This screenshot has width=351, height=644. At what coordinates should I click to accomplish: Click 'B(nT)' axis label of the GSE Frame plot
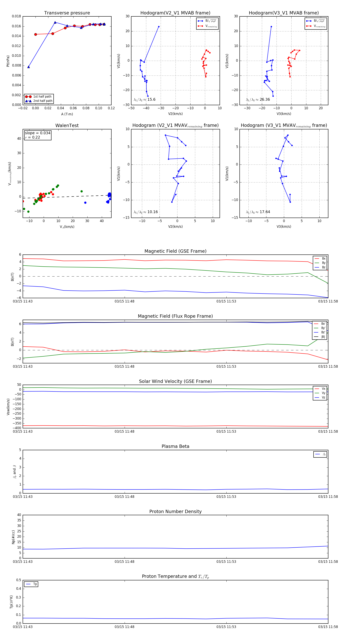pyautogui.click(x=12, y=277)
